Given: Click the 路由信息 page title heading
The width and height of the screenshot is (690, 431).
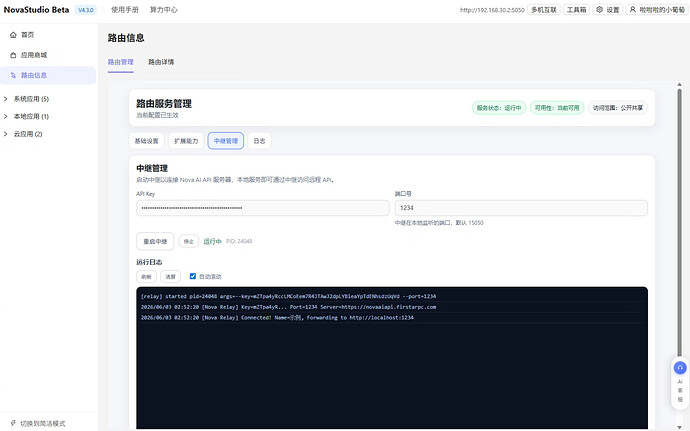Looking at the screenshot, I should click(x=126, y=38).
